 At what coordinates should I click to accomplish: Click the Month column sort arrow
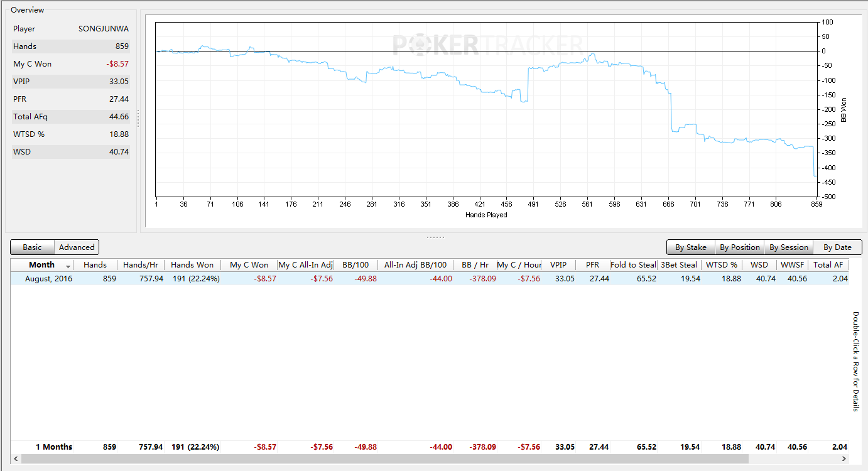click(x=68, y=266)
